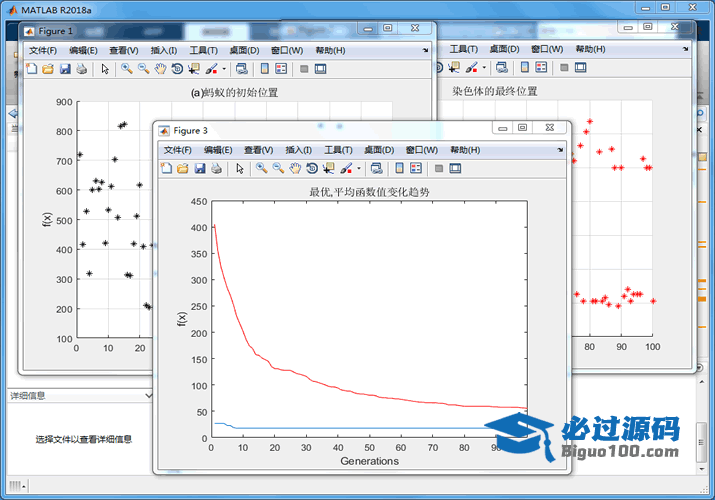This screenshot has height=500, width=715.
Task: Print Figure 1 using the printer icon
Action: pos(82,69)
